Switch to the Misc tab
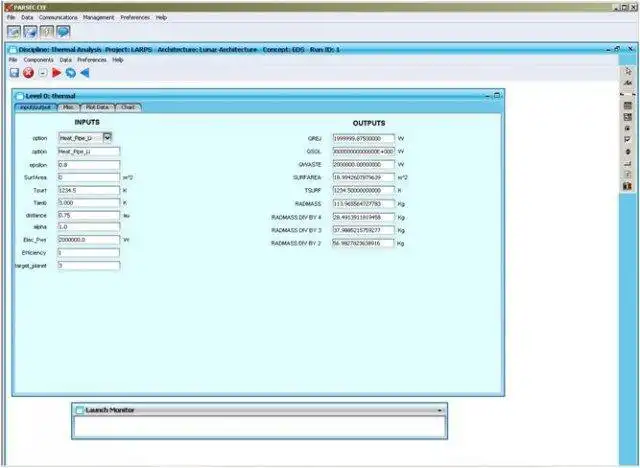The image size is (640, 468). pyautogui.click(x=69, y=107)
